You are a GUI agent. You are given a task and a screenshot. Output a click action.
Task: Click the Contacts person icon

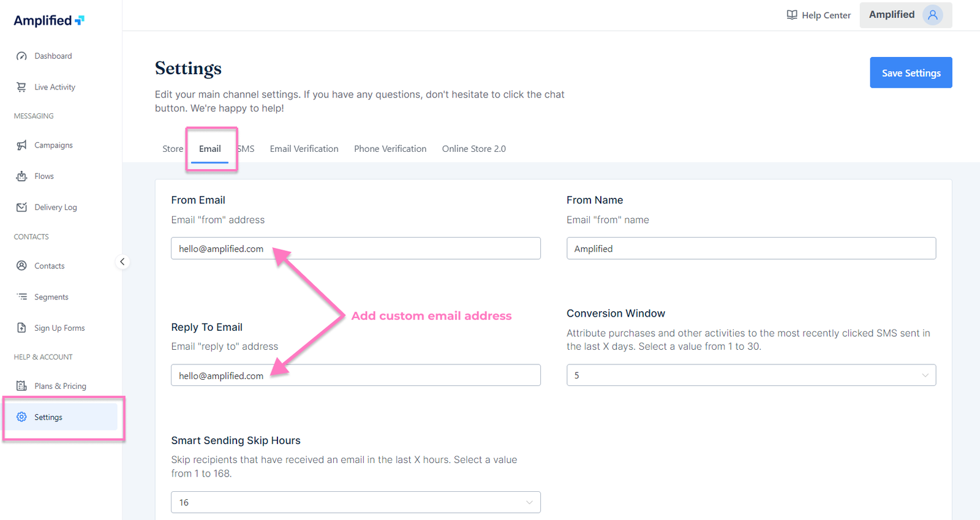tap(21, 266)
